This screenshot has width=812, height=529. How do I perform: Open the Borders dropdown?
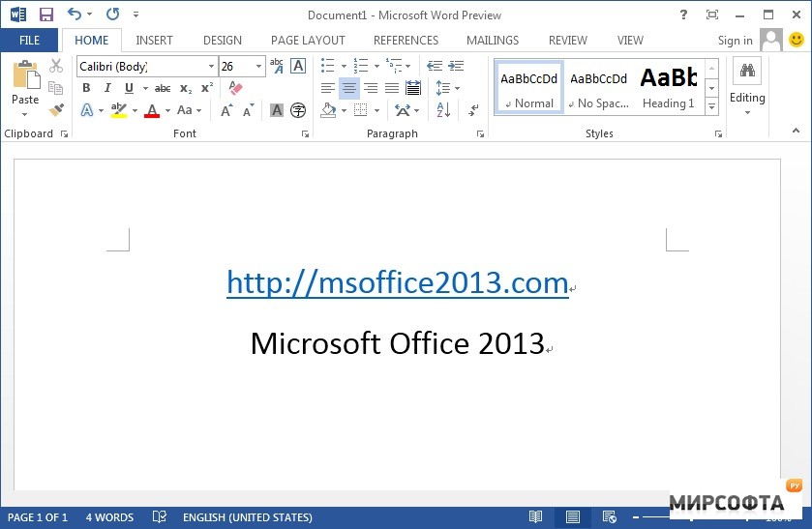click(x=377, y=110)
